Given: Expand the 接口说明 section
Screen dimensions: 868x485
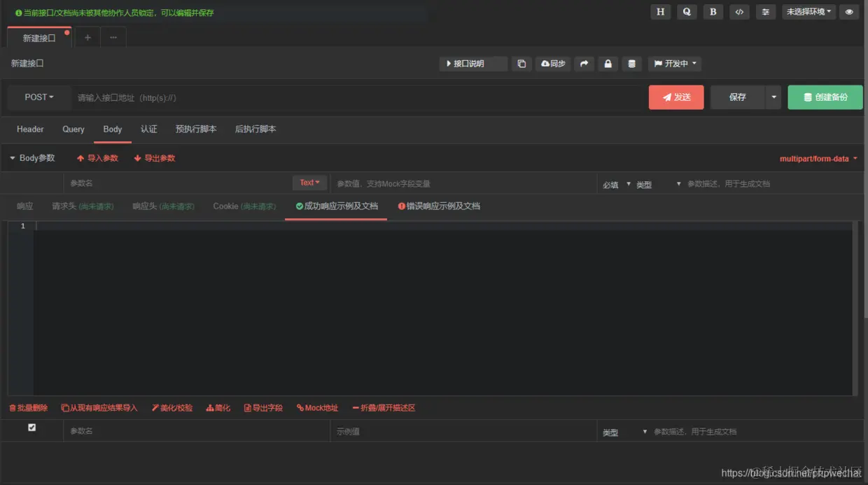Looking at the screenshot, I should tap(473, 64).
